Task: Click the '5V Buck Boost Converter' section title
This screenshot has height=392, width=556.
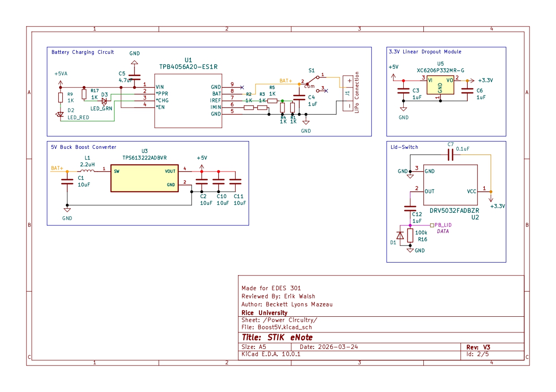Action: pos(83,147)
